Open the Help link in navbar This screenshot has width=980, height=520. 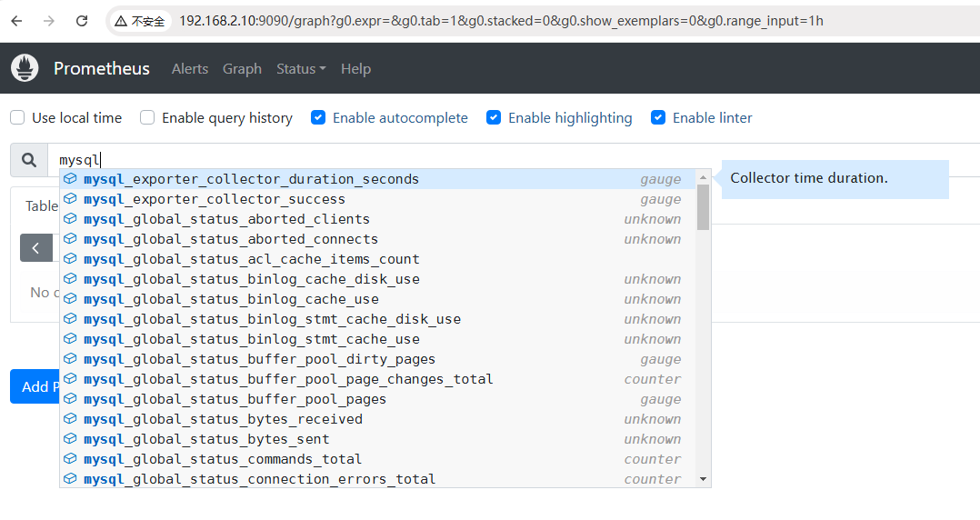point(355,69)
